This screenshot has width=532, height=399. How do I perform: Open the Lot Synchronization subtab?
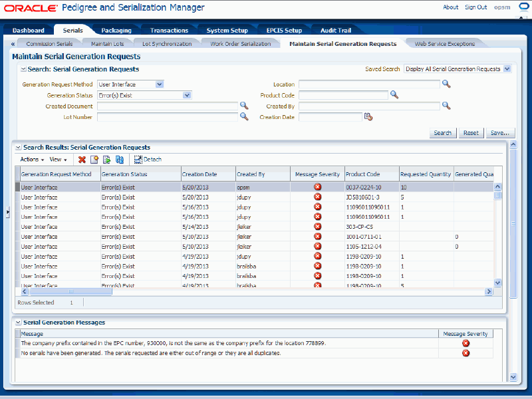[x=167, y=44]
